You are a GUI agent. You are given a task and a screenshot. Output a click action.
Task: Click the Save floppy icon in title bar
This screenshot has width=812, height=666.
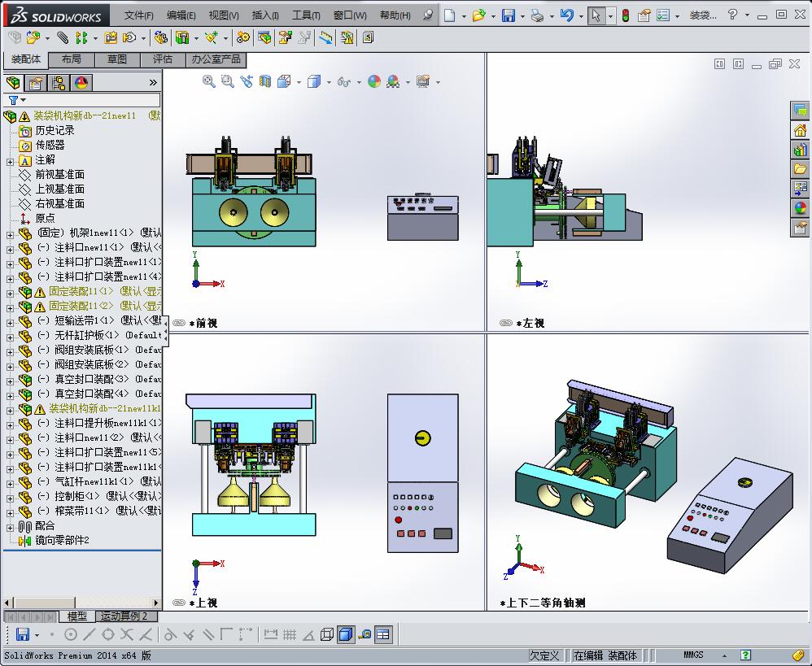(509, 15)
